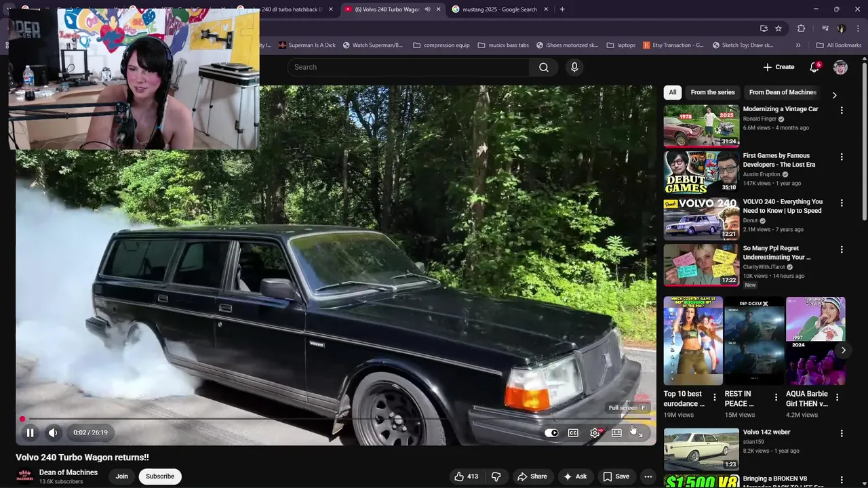Select From Dean of Machines chip
Screen dimensions: 868x488
[x=783, y=92]
